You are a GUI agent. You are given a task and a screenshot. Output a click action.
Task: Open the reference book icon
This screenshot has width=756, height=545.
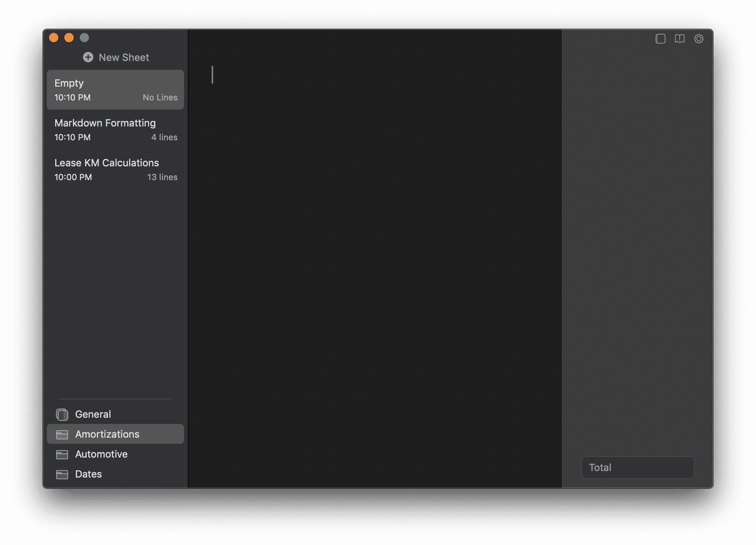coord(679,39)
